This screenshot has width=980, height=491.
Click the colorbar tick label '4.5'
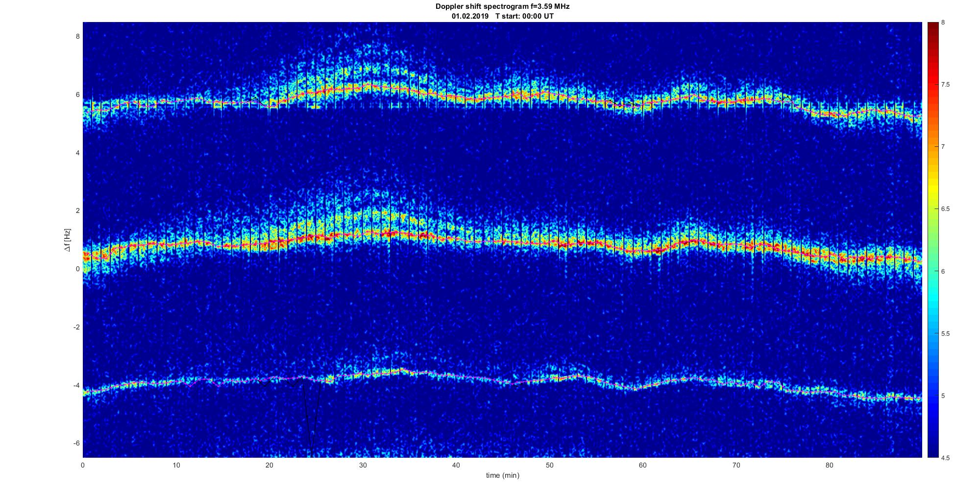pos(946,458)
